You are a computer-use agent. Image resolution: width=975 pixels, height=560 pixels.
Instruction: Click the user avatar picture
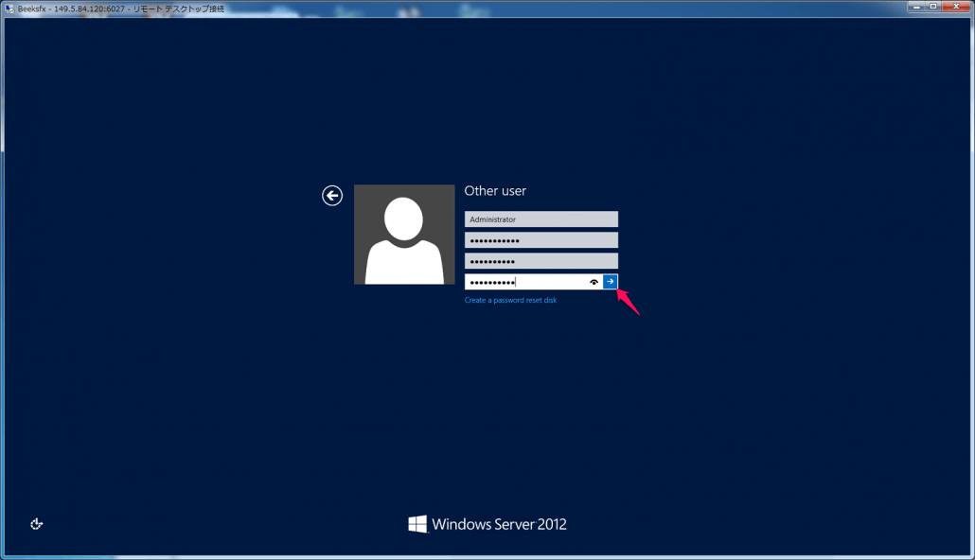404,235
